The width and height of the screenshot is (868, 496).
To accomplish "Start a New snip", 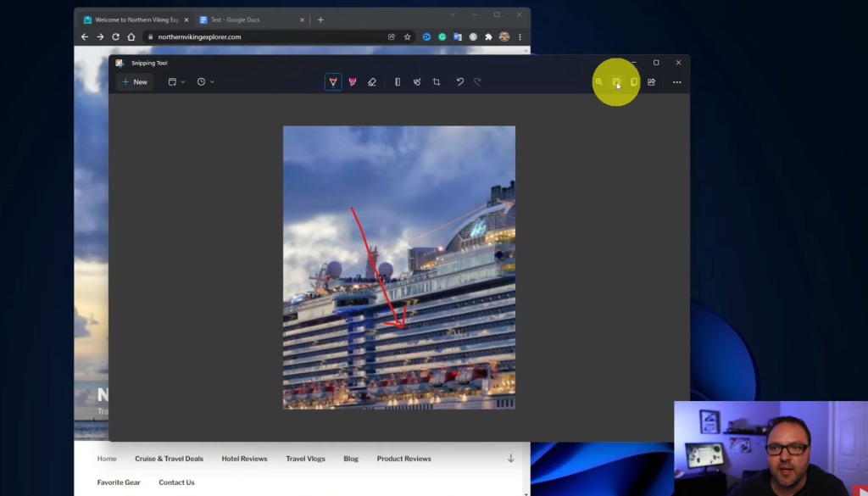I will tap(135, 82).
